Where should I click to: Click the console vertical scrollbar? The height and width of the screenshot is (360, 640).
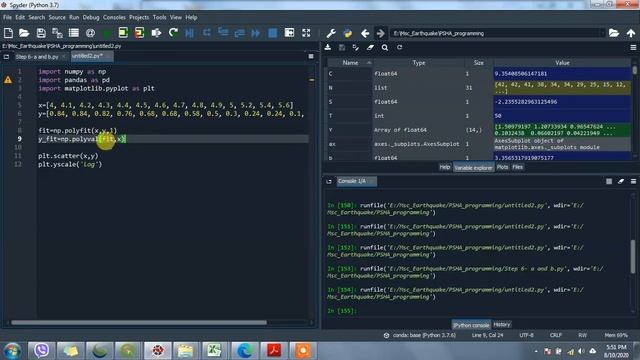point(633,257)
